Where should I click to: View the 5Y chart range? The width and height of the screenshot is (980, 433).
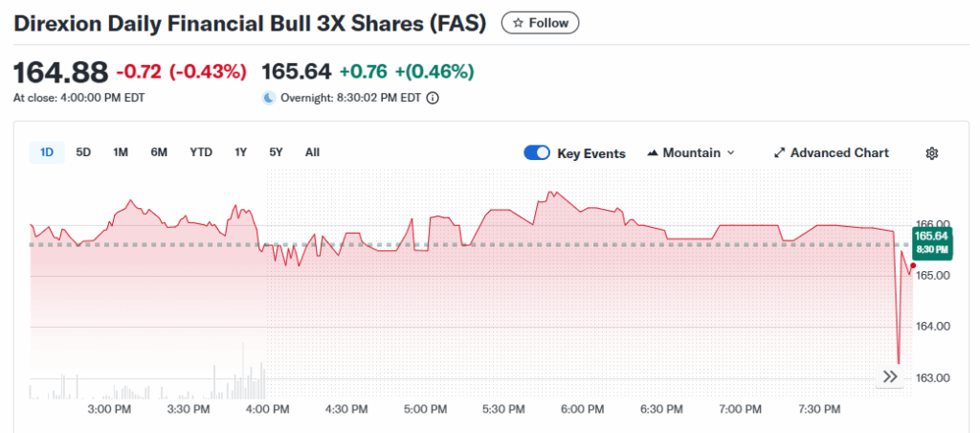pos(276,152)
